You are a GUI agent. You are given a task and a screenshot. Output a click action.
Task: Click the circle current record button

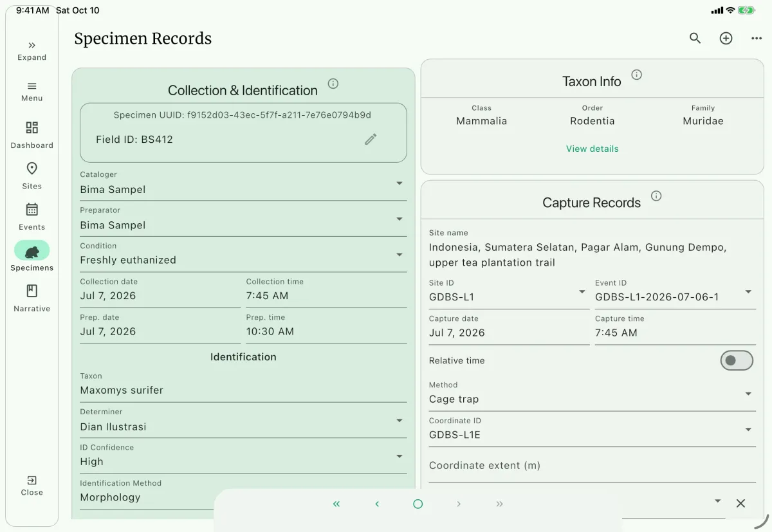coord(418,504)
